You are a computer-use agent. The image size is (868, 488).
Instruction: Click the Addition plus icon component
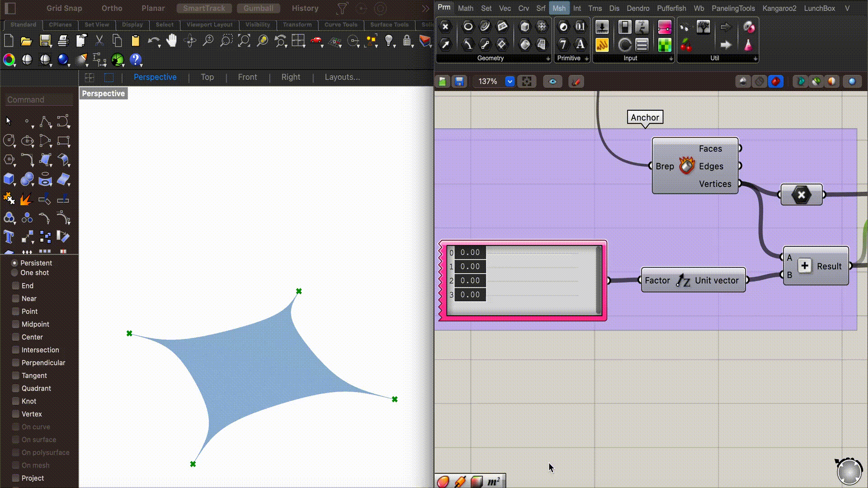point(804,266)
